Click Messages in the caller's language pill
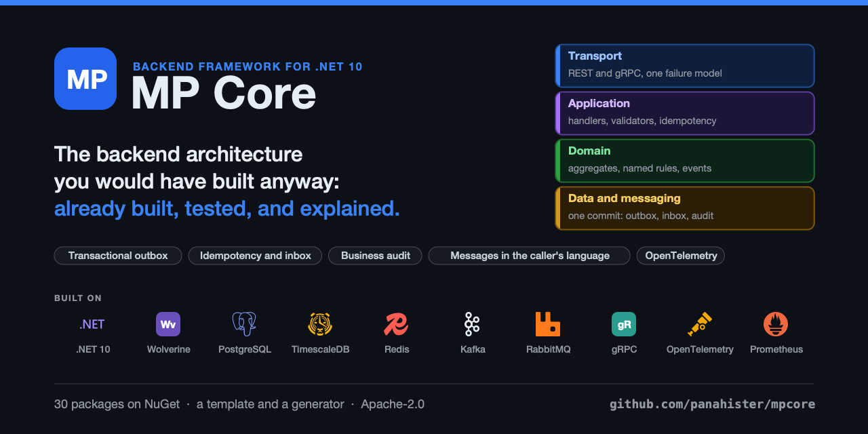868x434 pixels. tap(530, 256)
